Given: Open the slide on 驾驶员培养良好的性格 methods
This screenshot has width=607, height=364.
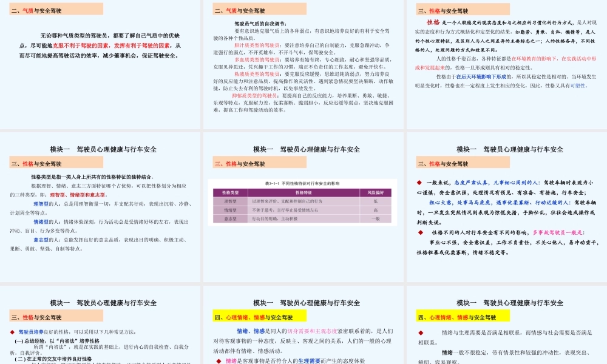Looking at the screenshot, I should [100, 325].
